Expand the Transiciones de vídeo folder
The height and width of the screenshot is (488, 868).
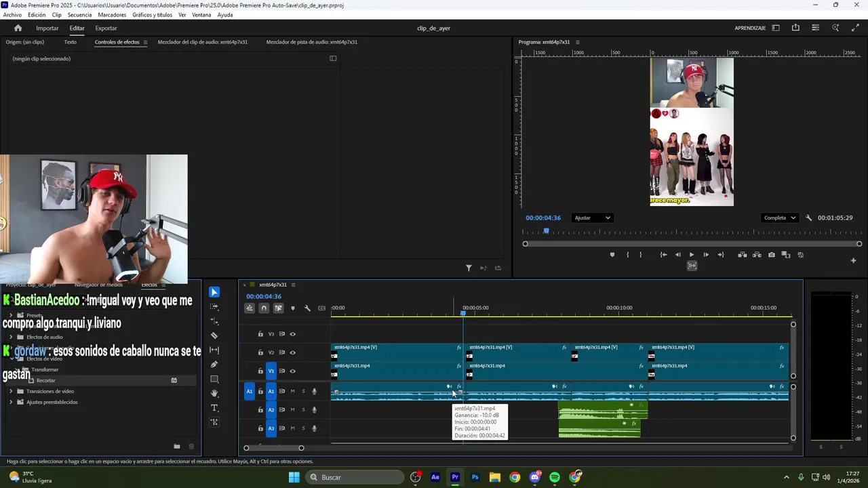11,391
